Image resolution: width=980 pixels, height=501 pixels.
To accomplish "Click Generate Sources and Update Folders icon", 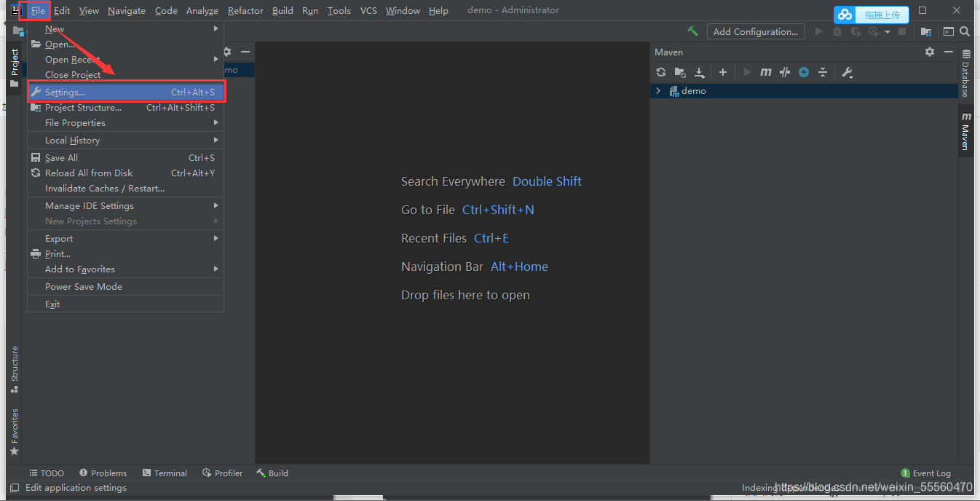I will click(x=680, y=72).
